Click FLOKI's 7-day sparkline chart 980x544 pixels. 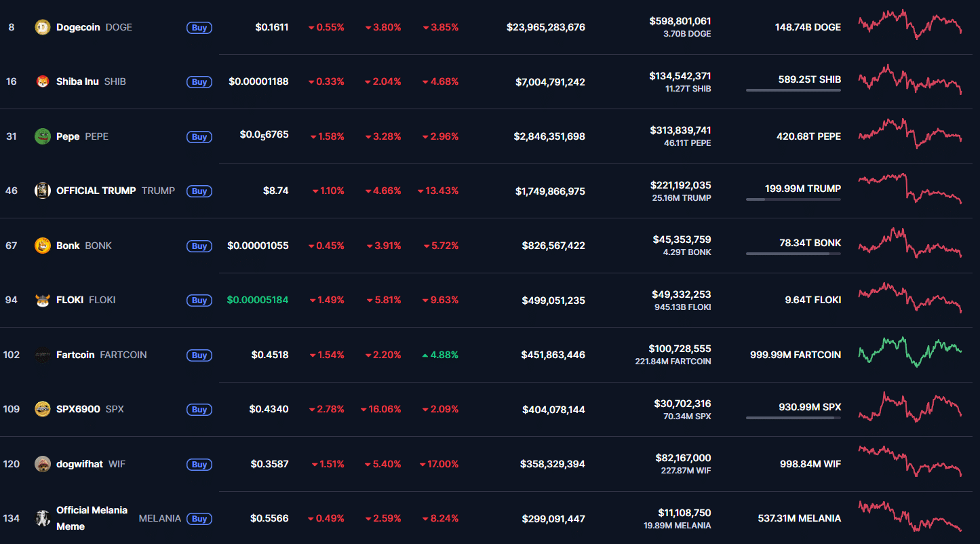click(x=909, y=298)
